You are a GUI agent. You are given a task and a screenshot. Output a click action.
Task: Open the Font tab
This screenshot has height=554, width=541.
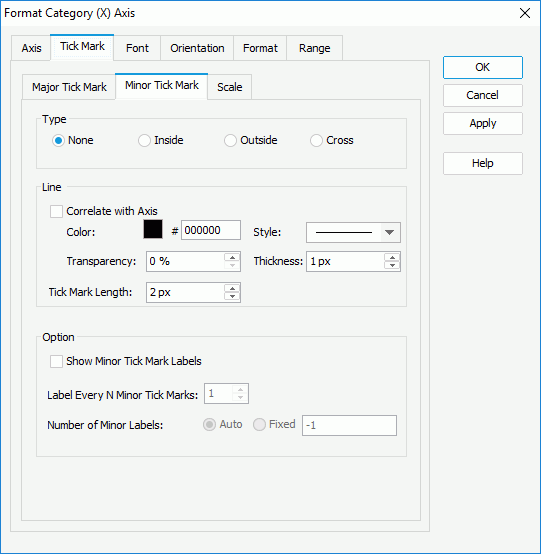pyautogui.click(x=137, y=48)
